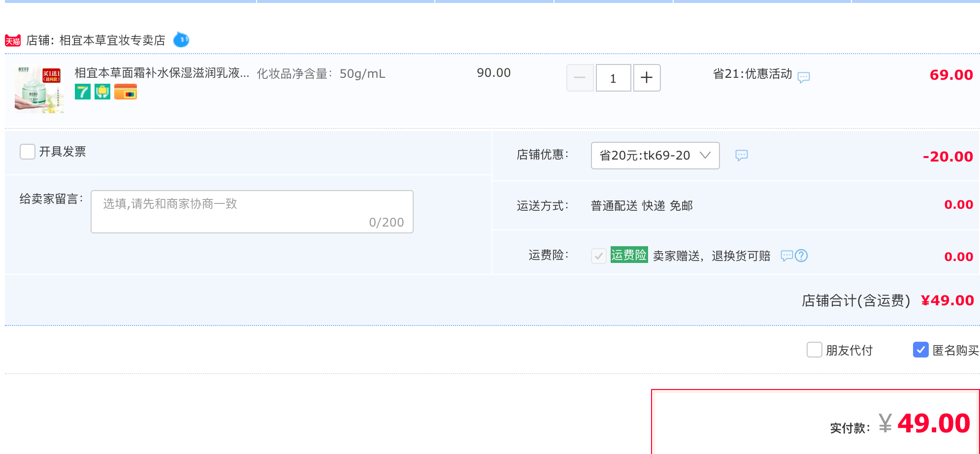Click the green 7-day return badge icon
This screenshot has width=980, height=454.
tap(83, 92)
